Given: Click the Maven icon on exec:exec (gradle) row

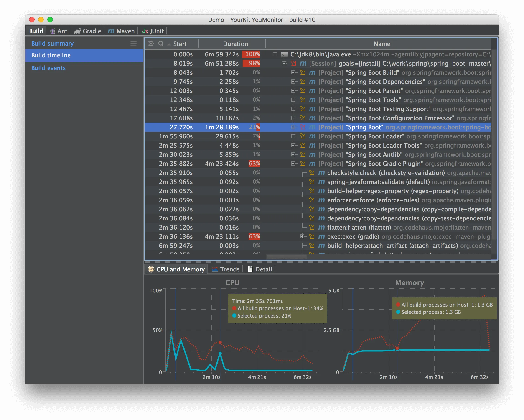Looking at the screenshot, I should 321,236.
